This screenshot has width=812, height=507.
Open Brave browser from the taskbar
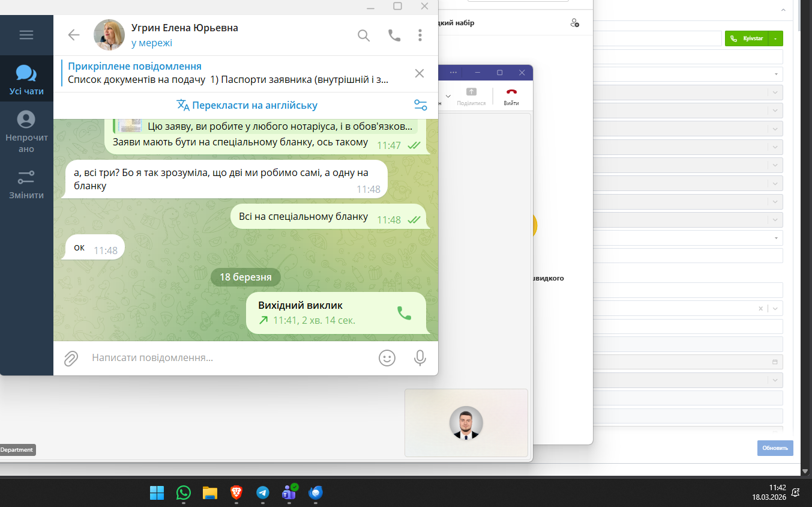click(x=236, y=493)
